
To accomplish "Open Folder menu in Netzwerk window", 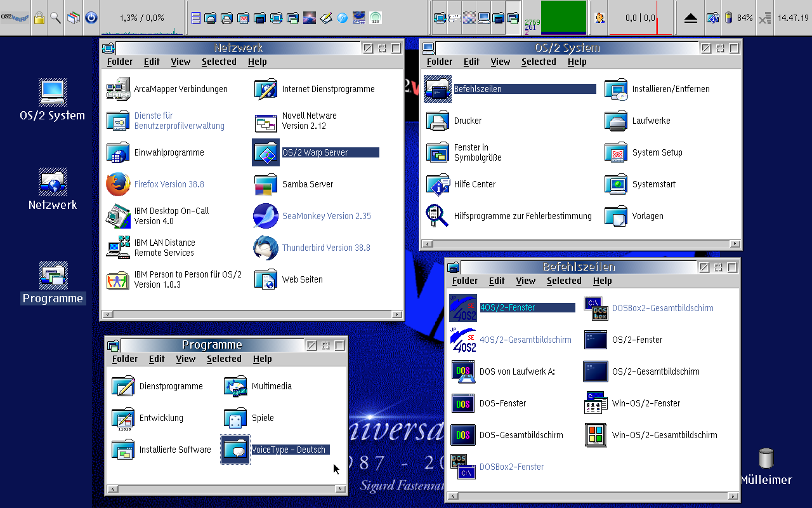I will click(120, 62).
